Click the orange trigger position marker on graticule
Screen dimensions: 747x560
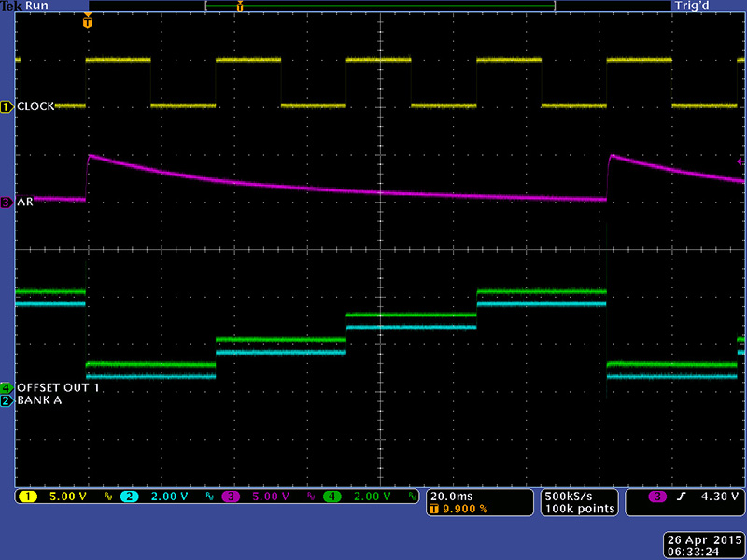point(88,21)
